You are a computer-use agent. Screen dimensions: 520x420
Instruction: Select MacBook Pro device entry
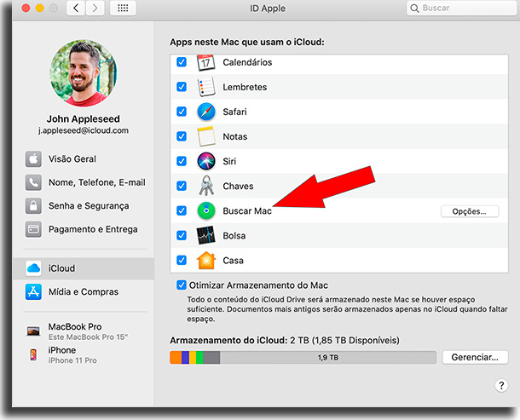pyautogui.click(x=84, y=331)
